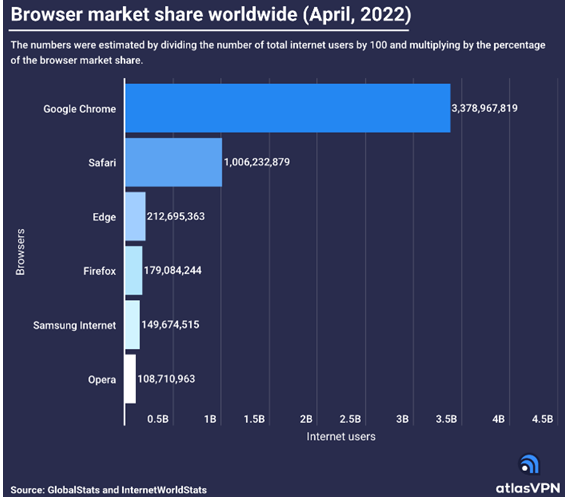Click the 'Samsung Internet' axis label

point(75,325)
